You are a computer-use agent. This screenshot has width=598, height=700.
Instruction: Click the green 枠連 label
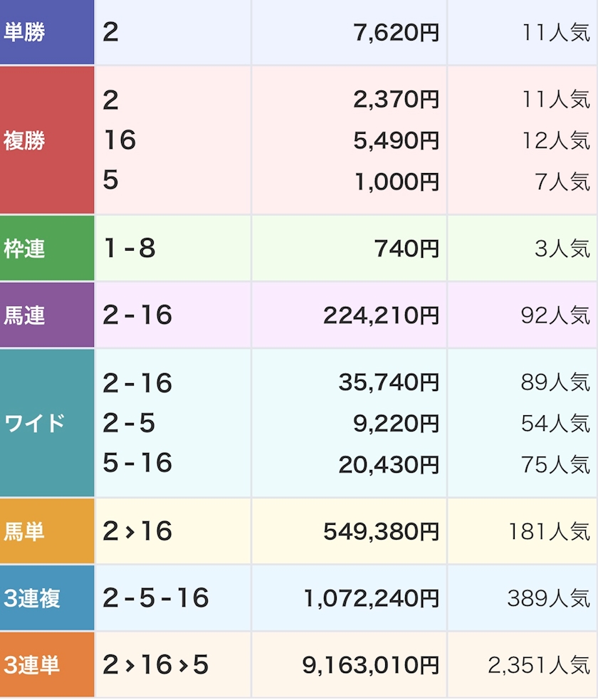(x=26, y=249)
